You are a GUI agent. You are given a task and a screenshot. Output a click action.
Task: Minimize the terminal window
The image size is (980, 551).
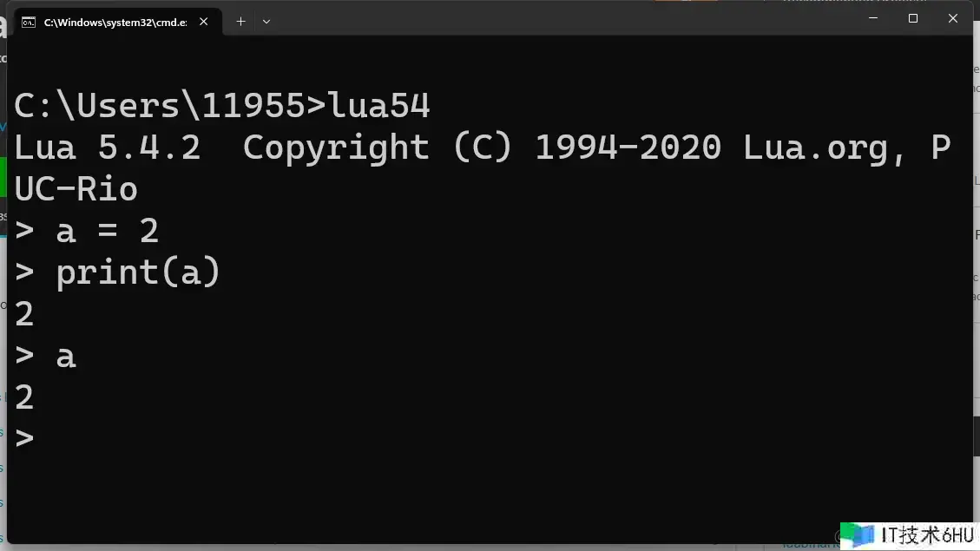(x=871, y=18)
